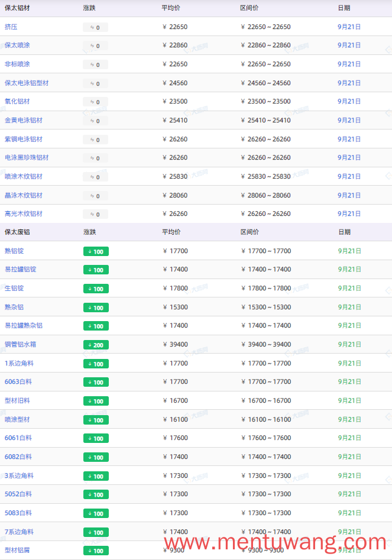The width and height of the screenshot is (392, 560).
Task: Click the range 17600 ~ 17600
Action: (266, 438)
